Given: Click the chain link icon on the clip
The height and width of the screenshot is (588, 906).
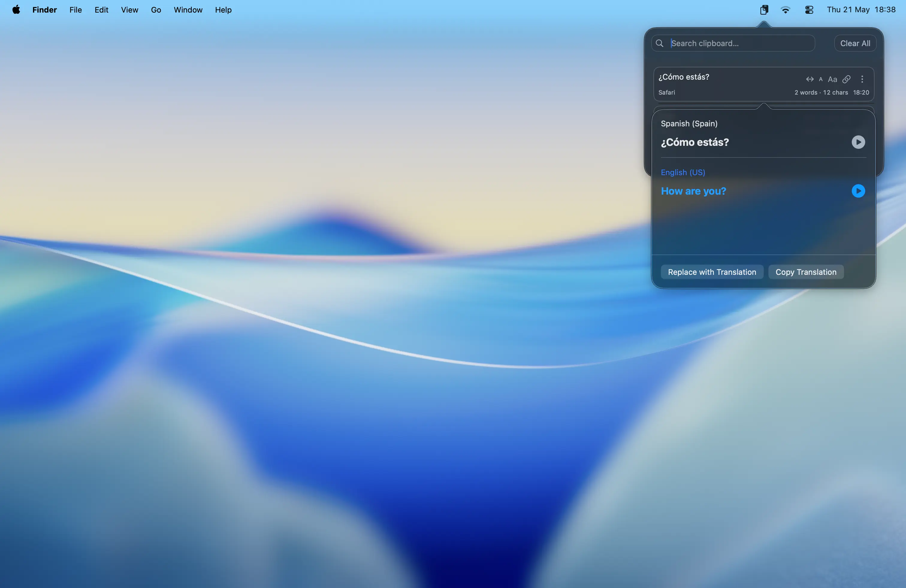Looking at the screenshot, I should tap(846, 79).
